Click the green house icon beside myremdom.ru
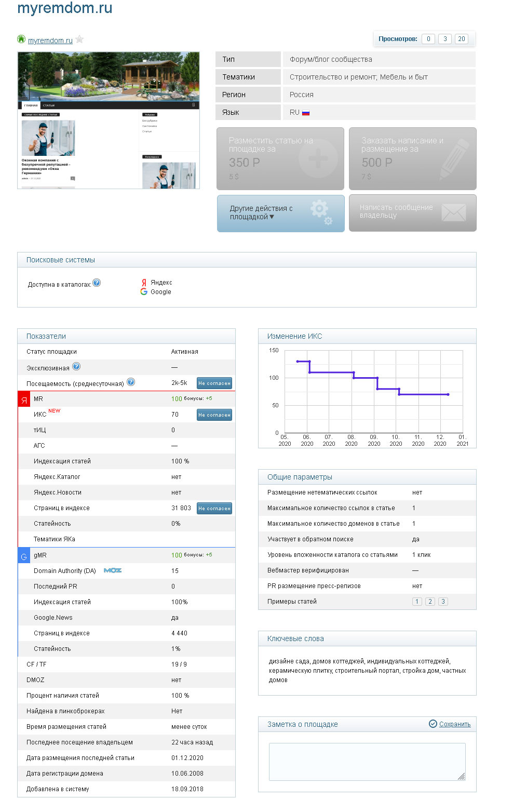513x812 pixels. [x=21, y=39]
